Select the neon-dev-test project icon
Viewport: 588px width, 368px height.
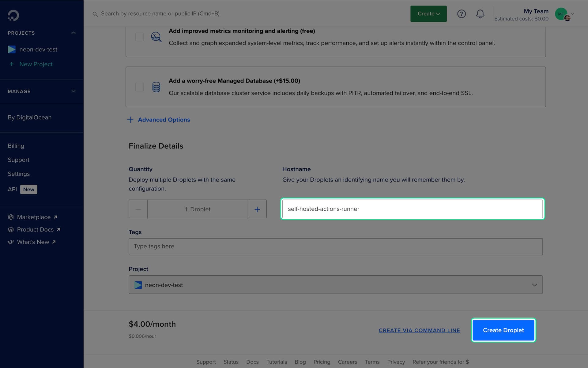click(12, 49)
